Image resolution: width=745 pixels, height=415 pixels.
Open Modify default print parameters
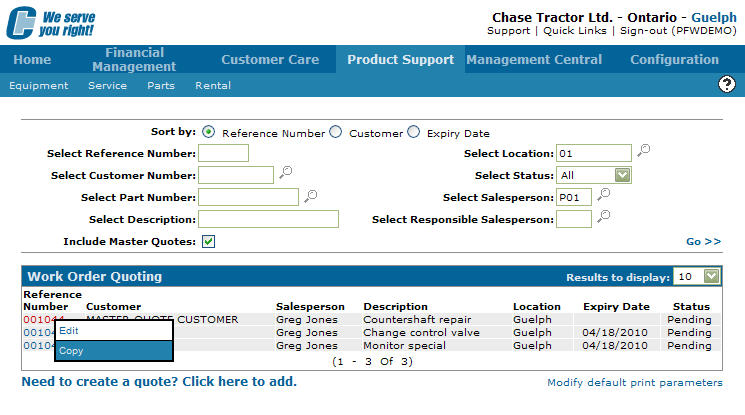pyautogui.click(x=635, y=383)
